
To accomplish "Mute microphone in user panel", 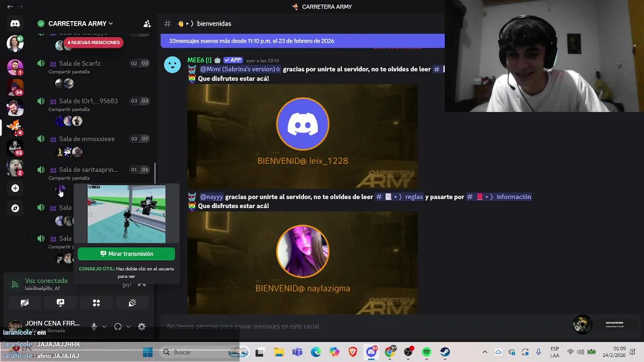I will click(94, 326).
